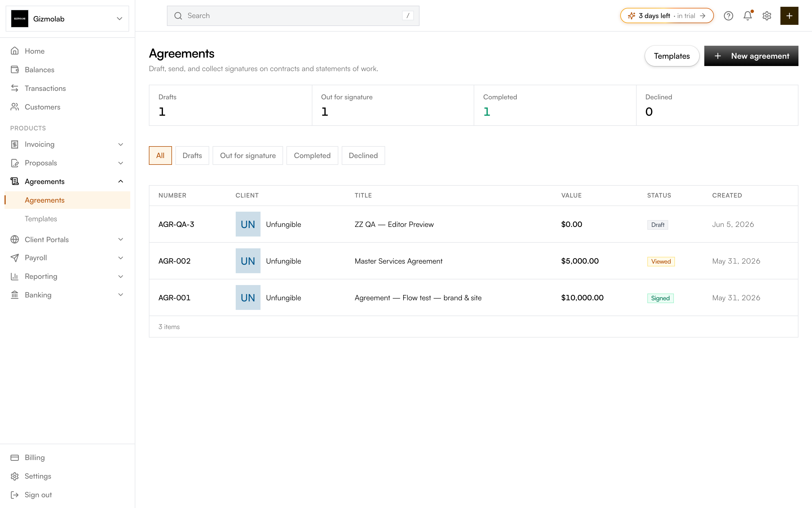
Task: Click the Payroll paper-plane icon
Action: click(x=15, y=258)
